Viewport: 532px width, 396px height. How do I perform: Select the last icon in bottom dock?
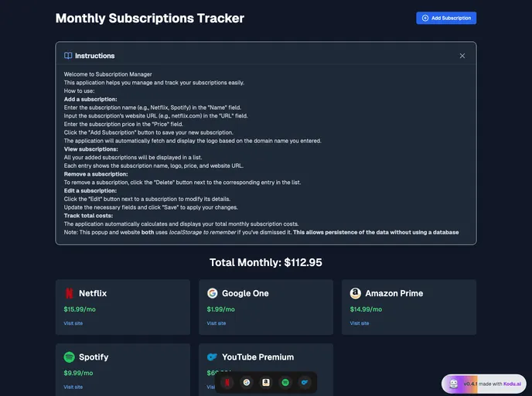(305, 382)
